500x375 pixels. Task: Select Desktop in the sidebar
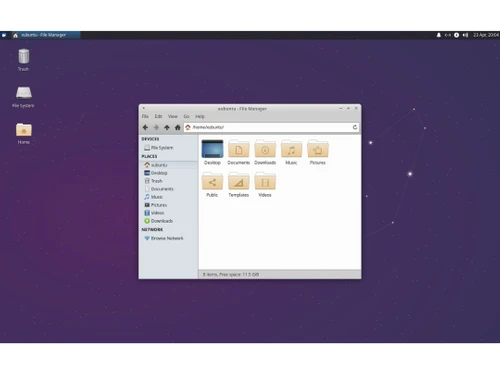pos(168,173)
